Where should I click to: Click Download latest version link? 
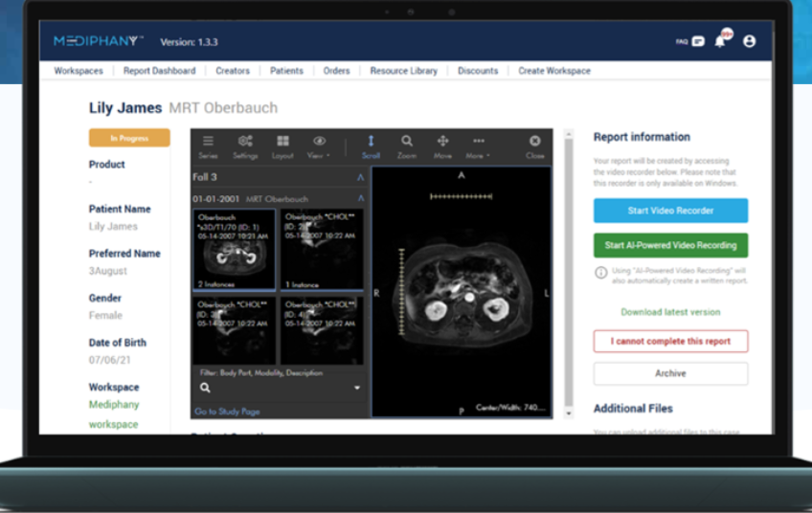(670, 312)
